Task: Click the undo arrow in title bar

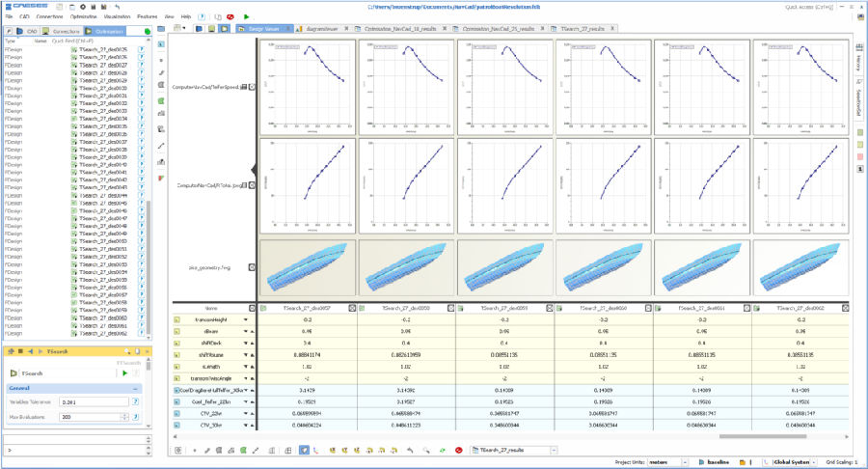Action: [118, 7]
